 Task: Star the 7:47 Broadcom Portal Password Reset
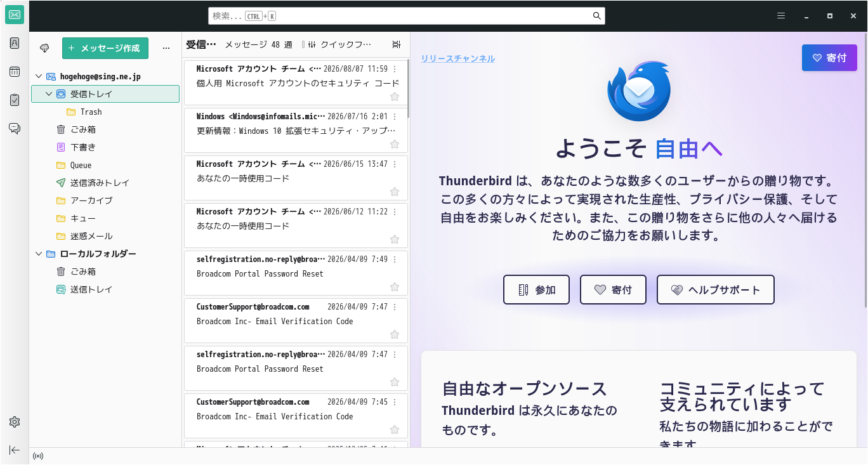pos(395,382)
